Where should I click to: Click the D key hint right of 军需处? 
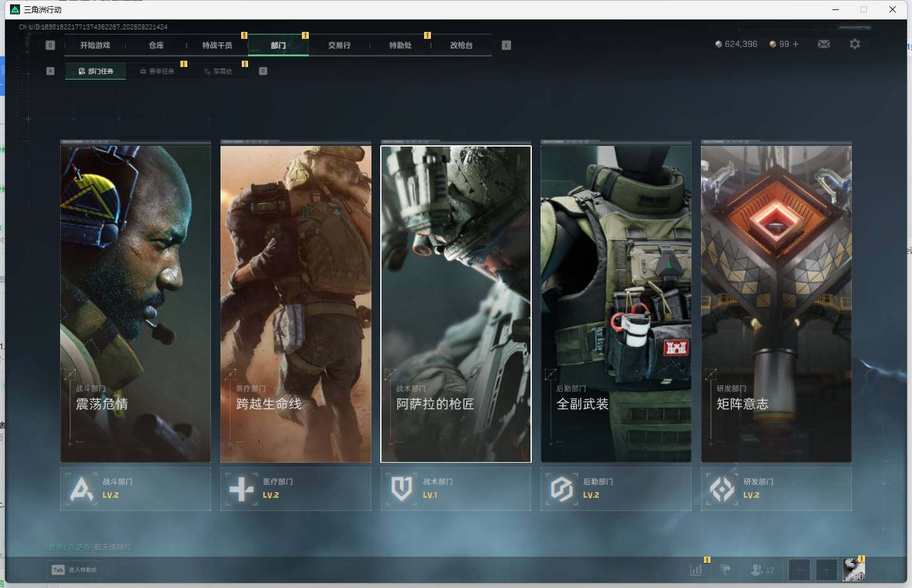coord(263,71)
